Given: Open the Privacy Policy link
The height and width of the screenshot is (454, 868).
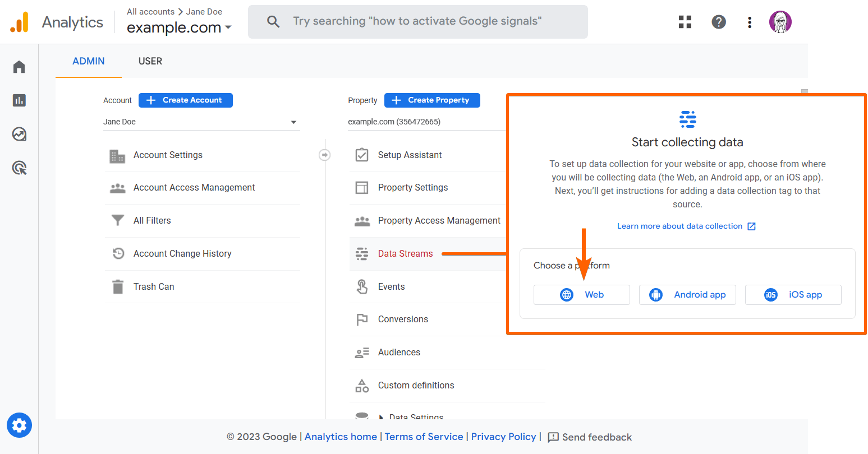Looking at the screenshot, I should pos(503,437).
